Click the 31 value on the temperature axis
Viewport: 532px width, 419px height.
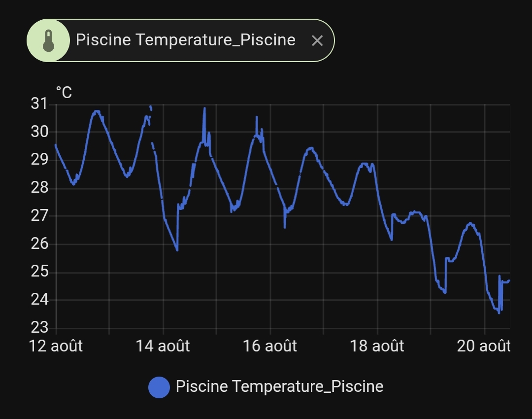click(x=39, y=104)
